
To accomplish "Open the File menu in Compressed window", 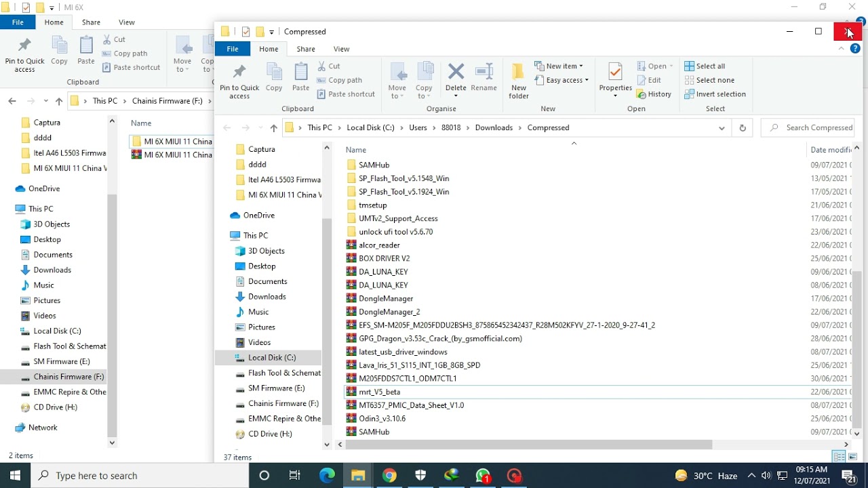I will 233,49.
